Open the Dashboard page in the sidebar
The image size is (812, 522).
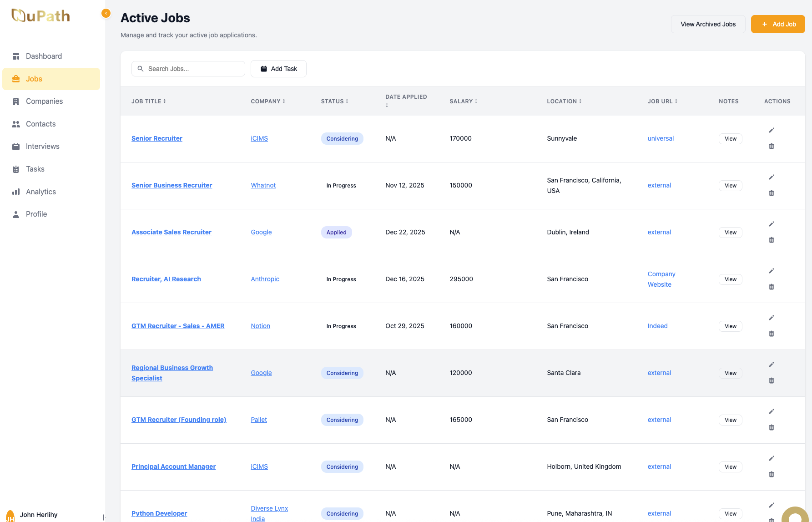(x=44, y=56)
